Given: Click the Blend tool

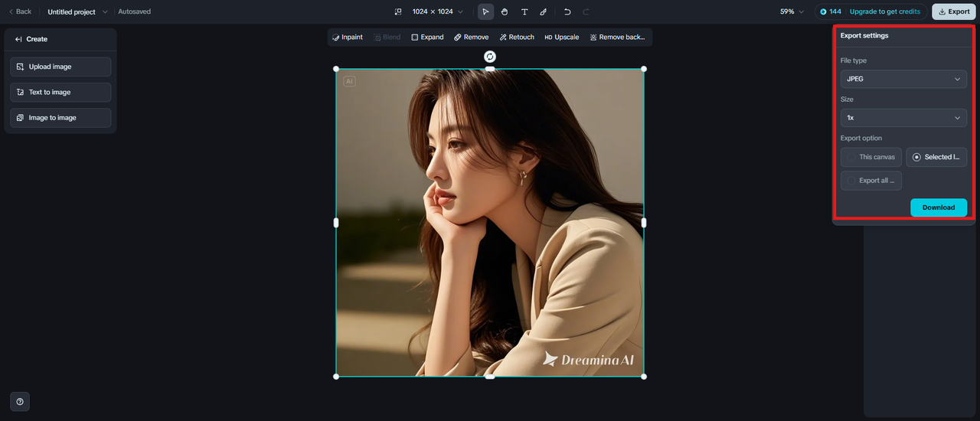Looking at the screenshot, I should 387,37.
